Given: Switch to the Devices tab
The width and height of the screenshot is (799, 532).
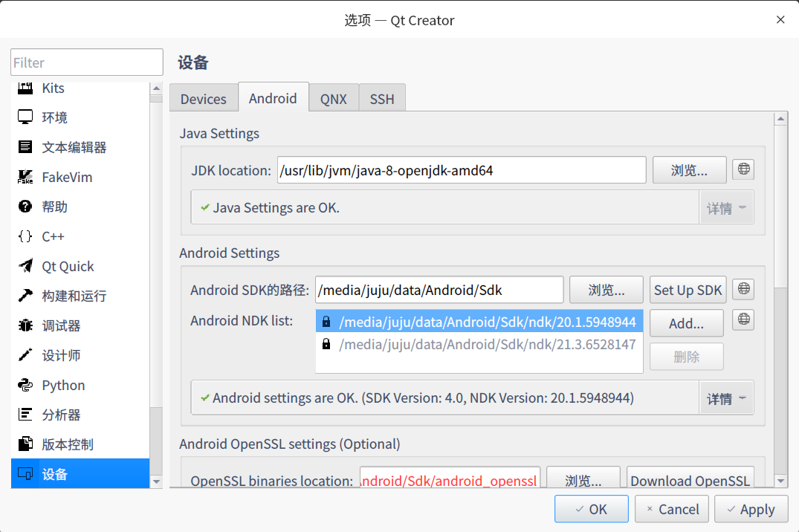Looking at the screenshot, I should [x=204, y=98].
